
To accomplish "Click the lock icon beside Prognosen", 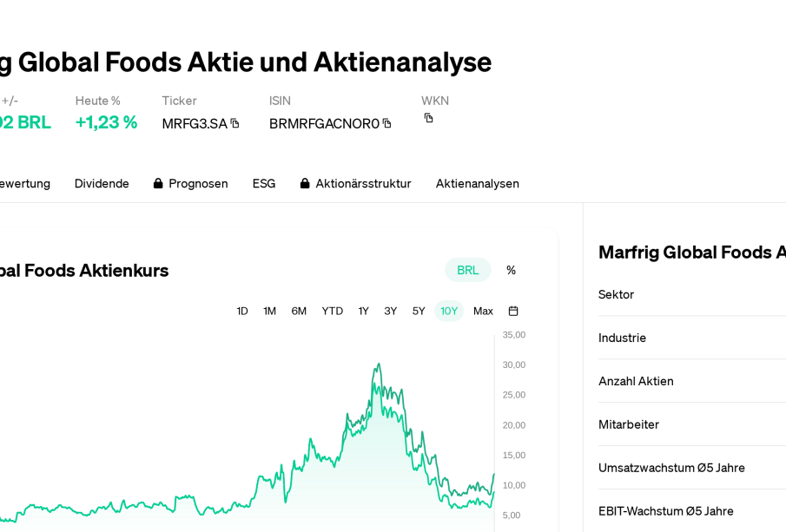I will pos(158,184).
